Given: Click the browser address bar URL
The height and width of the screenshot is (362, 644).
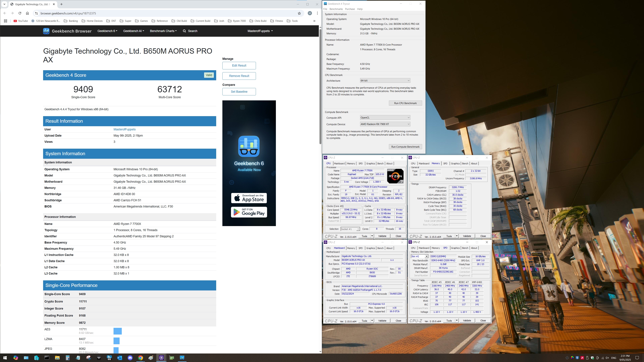Looking at the screenshot, I should click(68, 13).
